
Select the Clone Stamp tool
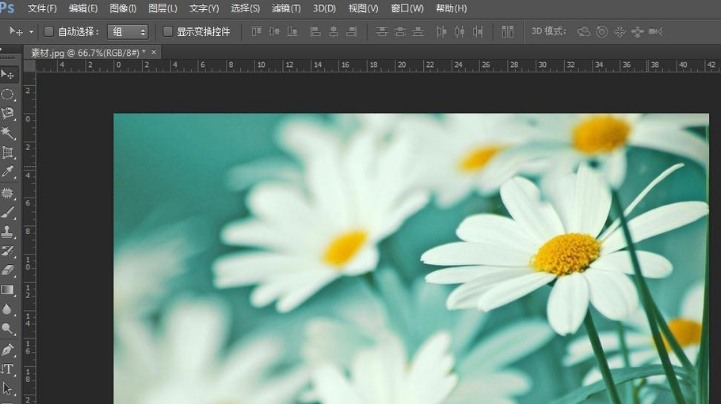pyautogui.click(x=8, y=232)
